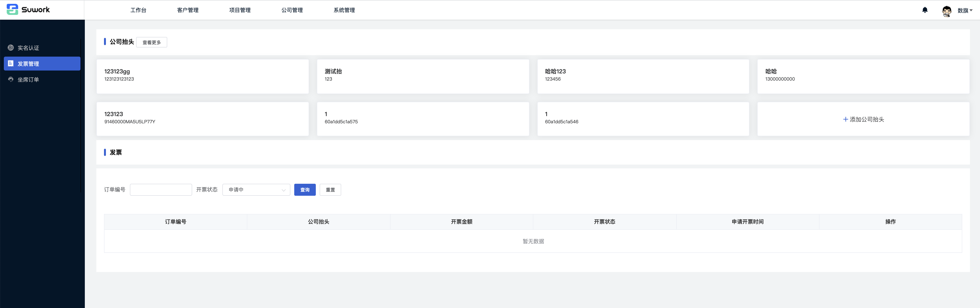Open the 客户管理 menu
This screenshot has width=980, height=308.
pyautogui.click(x=188, y=10)
